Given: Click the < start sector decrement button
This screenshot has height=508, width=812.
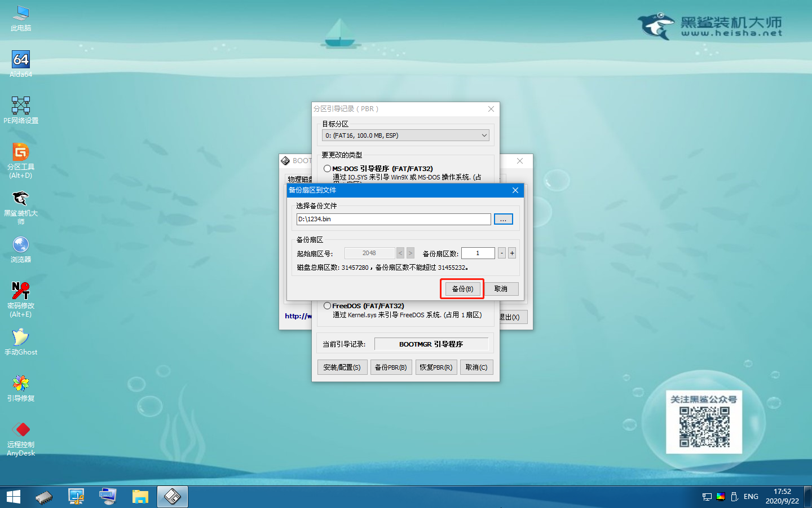Looking at the screenshot, I should (x=400, y=253).
